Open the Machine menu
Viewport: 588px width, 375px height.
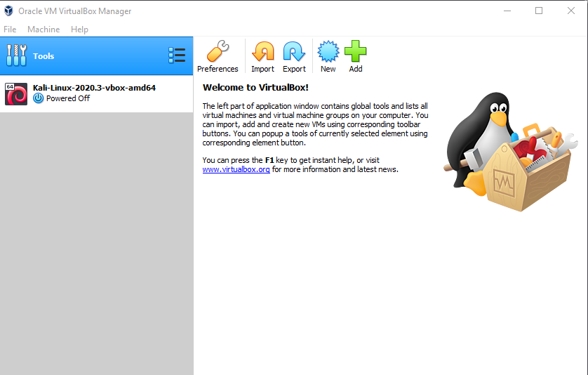coord(44,29)
